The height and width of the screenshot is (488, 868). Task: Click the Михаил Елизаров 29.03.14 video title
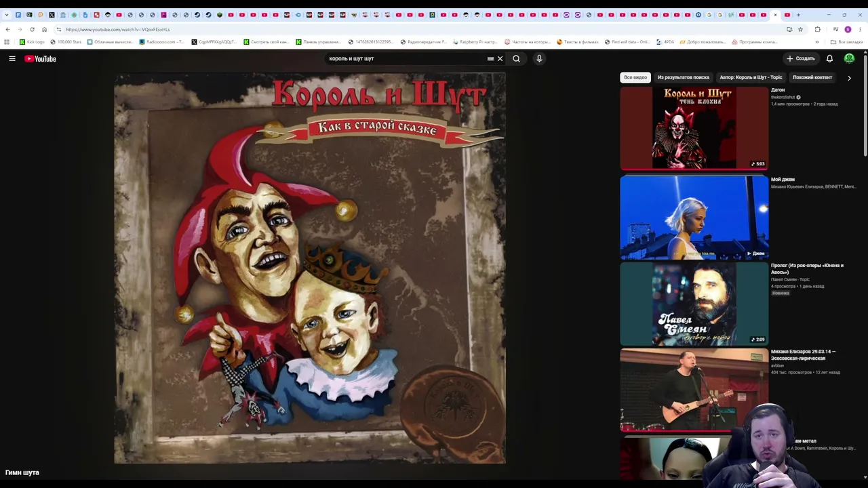click(x=804, y=354)
